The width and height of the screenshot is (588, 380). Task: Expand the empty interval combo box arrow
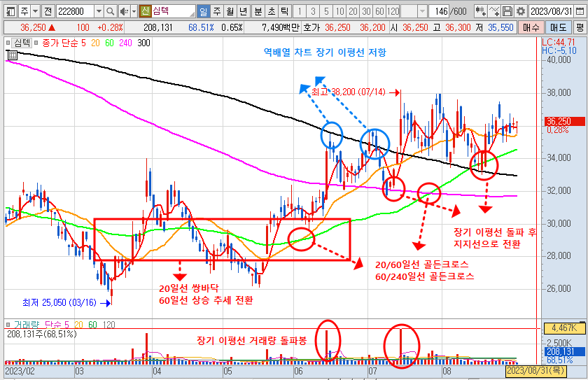click(x=423, y=12)
